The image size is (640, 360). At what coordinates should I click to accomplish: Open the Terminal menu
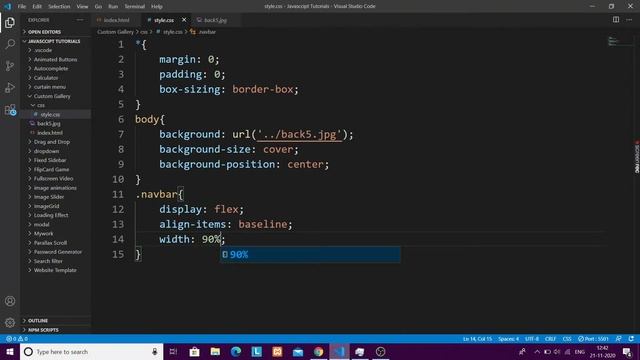(x=135, y=7)
